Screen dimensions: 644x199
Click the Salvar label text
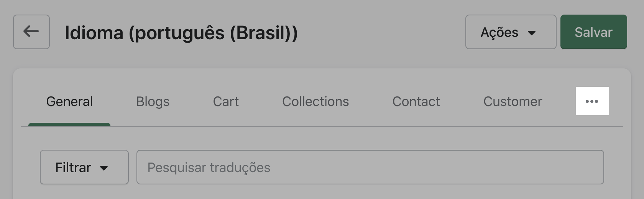coord(593,32)
